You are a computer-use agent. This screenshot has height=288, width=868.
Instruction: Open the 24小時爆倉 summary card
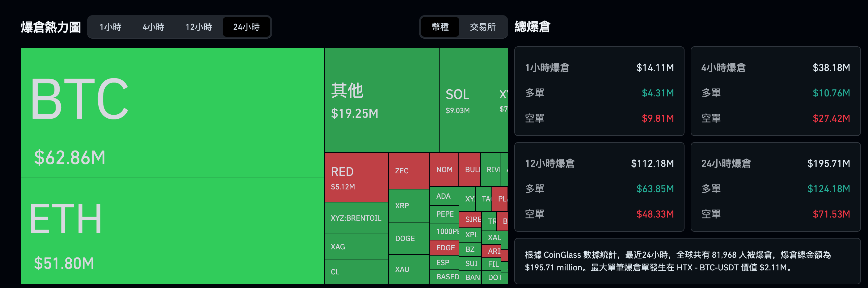[775, 187]
